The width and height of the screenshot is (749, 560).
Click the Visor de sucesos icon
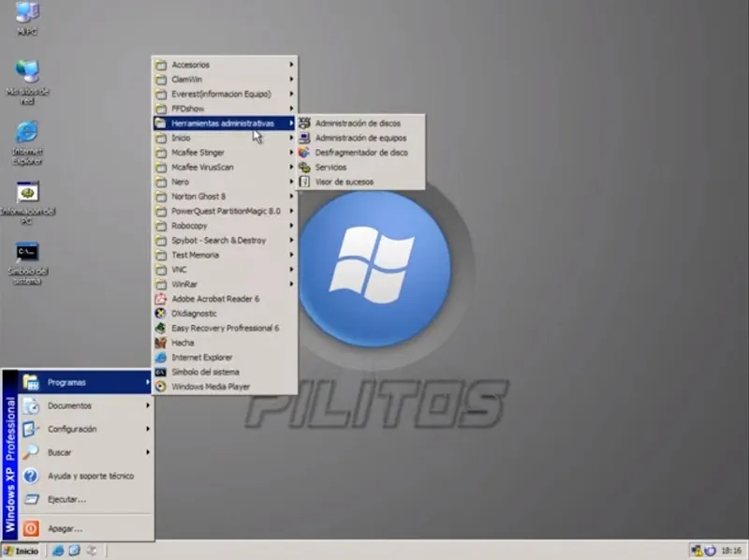[x=304, y=182]
